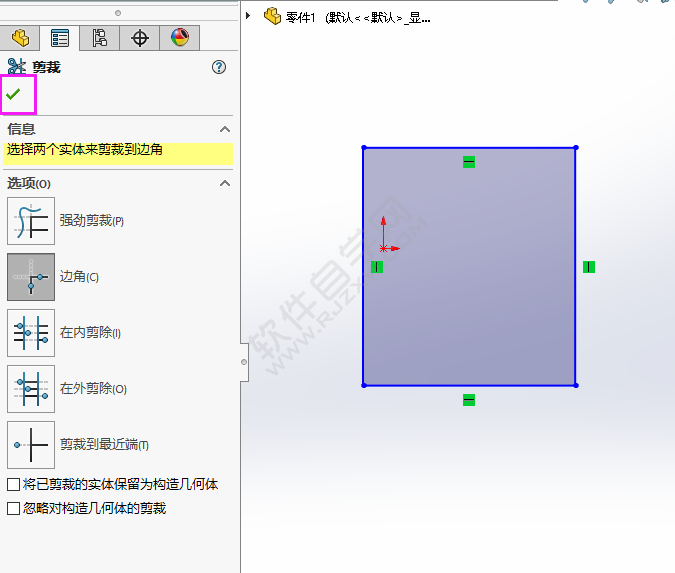Enable 将已剪裁的实体保留为构造几何体 checkbox
Viewport: 675px width, 573px height.
13,484
